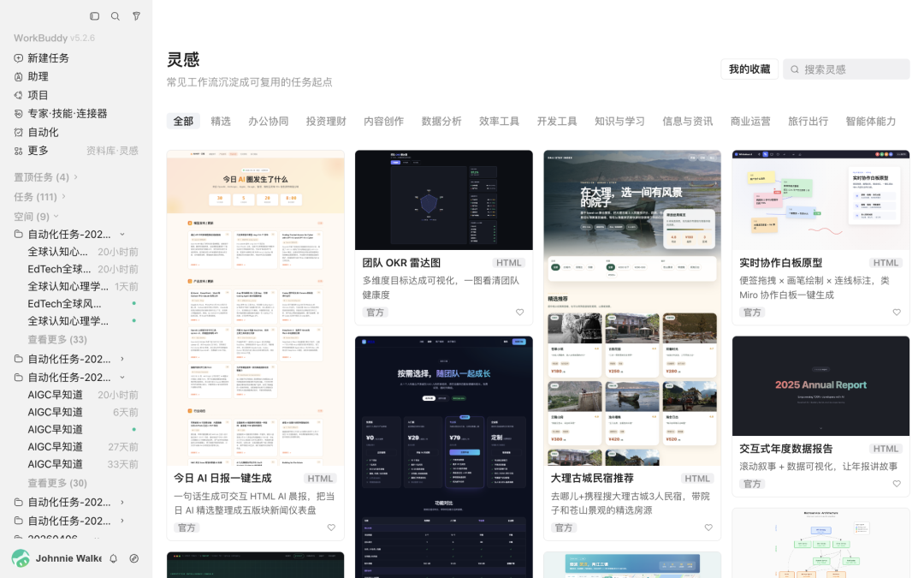Collapse the 空间 (9) section

[x=37, y=217]
